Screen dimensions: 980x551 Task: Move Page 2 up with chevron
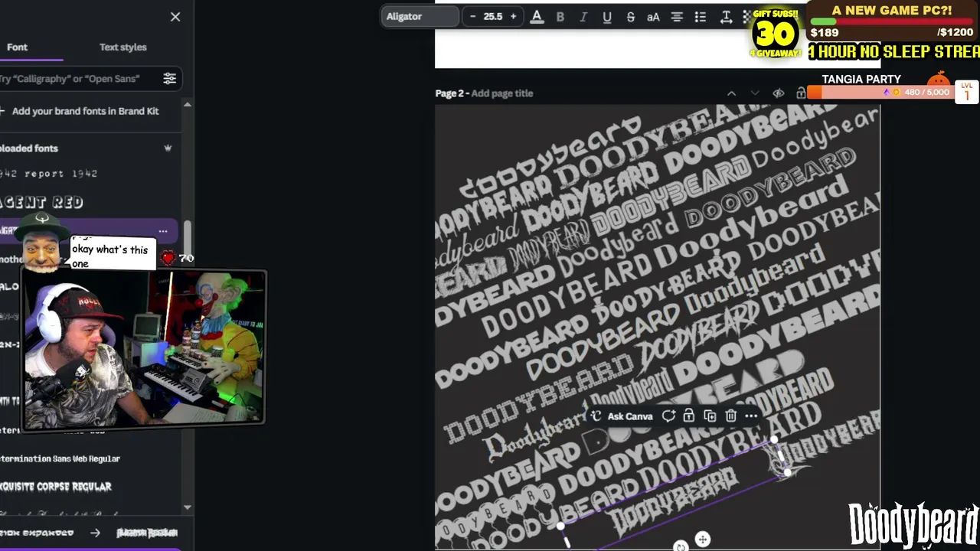731,93
